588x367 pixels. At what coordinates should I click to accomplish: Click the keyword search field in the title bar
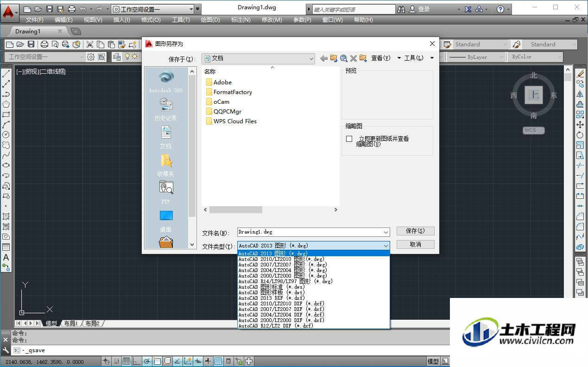(354, 9)
